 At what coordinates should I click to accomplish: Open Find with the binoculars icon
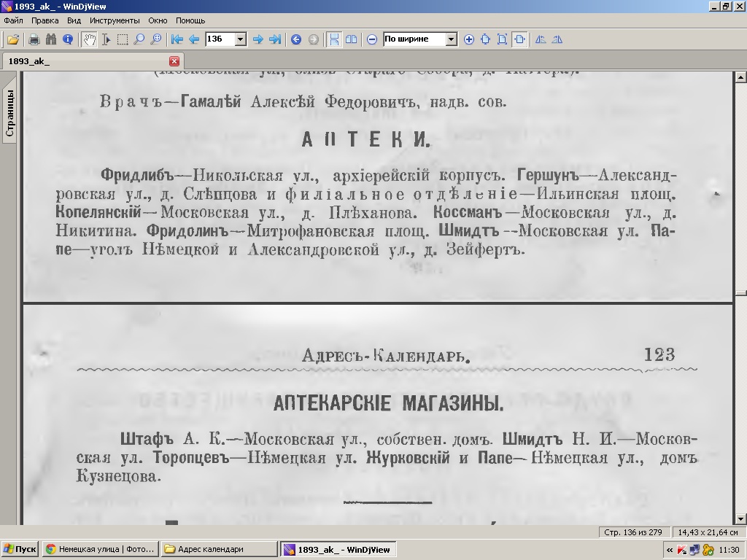pos(51,39)
